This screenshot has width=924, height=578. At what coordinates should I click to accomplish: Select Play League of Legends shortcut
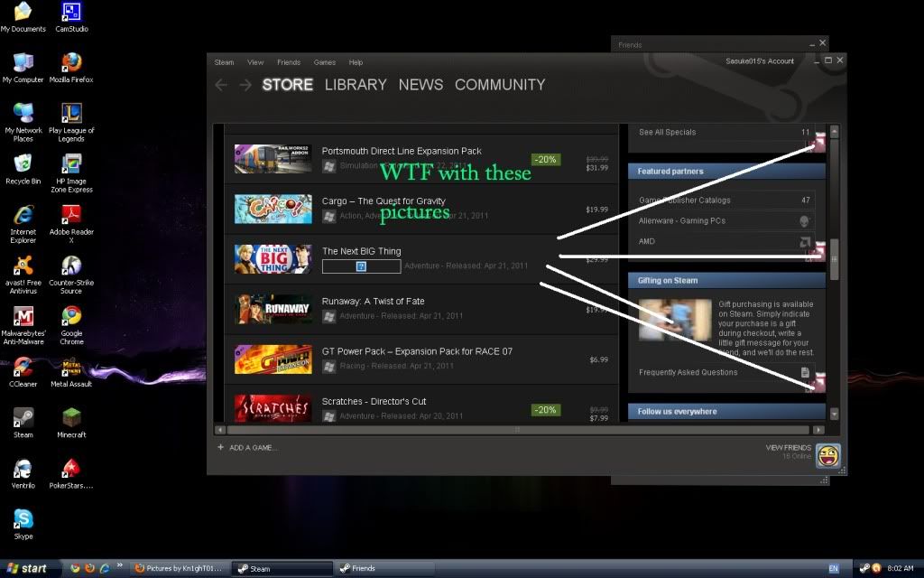coord(71,123)
